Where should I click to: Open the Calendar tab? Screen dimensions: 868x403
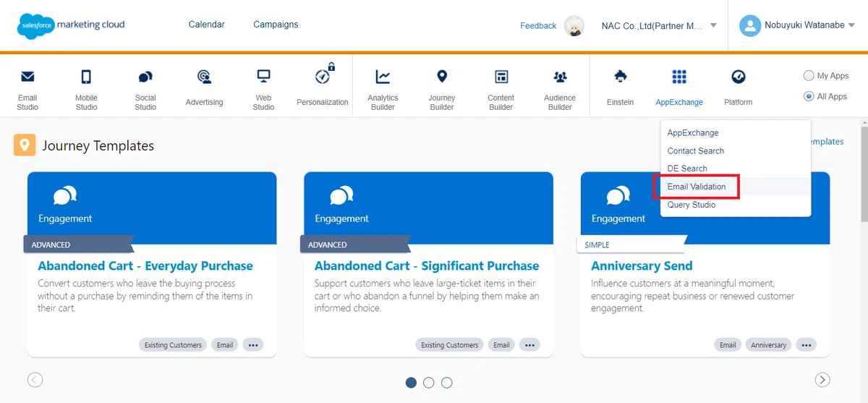click(207, 25)
